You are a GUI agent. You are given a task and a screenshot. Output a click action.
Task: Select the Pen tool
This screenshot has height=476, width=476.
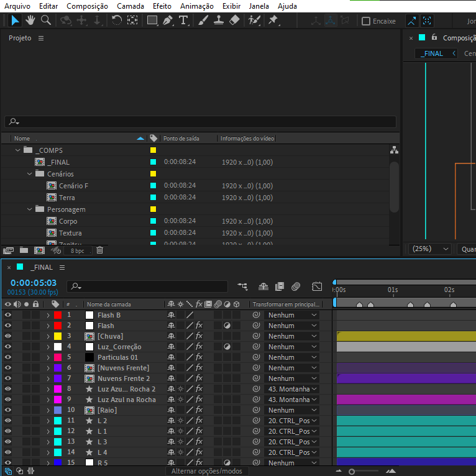tap(168, 21)
